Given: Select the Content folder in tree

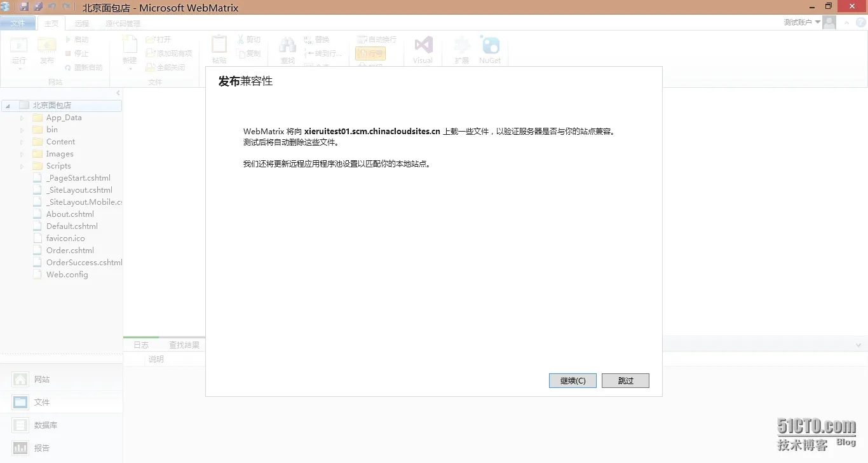Looking at the screenshot, I should pos(60,142).
